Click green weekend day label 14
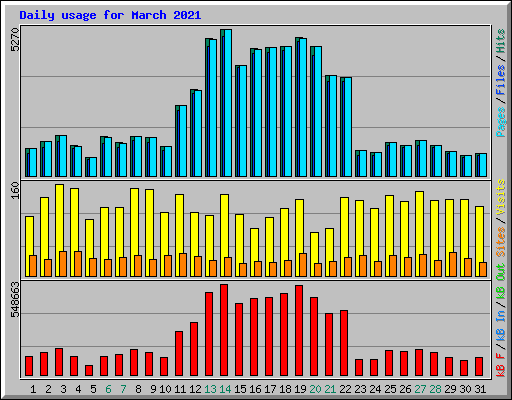512x400 pixels. pos(225,389)
